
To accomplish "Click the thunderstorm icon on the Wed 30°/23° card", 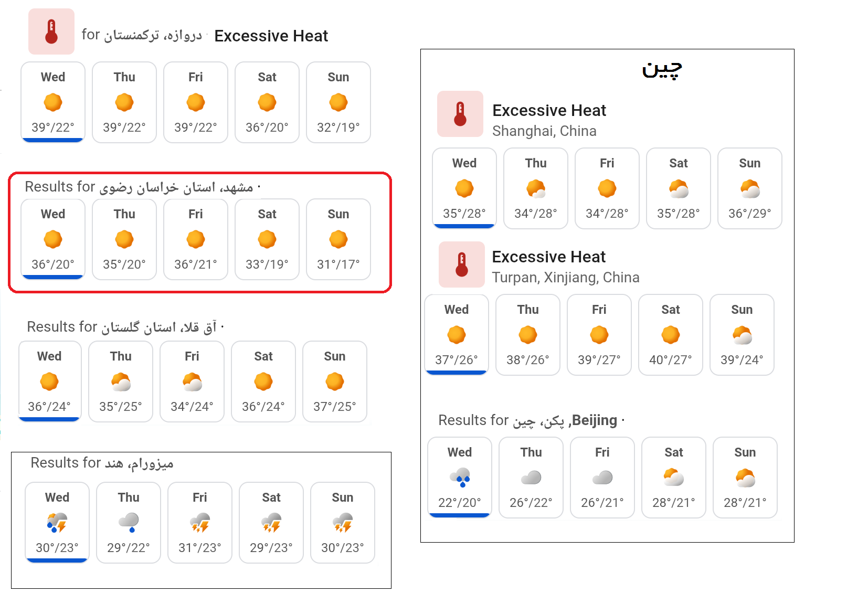I will pyautogui.click(x=57, y=523).
